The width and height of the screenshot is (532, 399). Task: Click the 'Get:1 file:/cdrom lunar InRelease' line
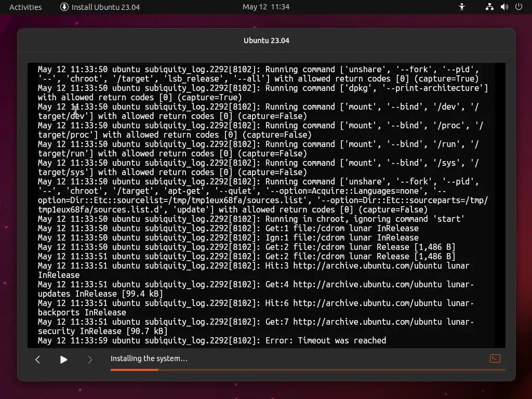tap(228, 229)
